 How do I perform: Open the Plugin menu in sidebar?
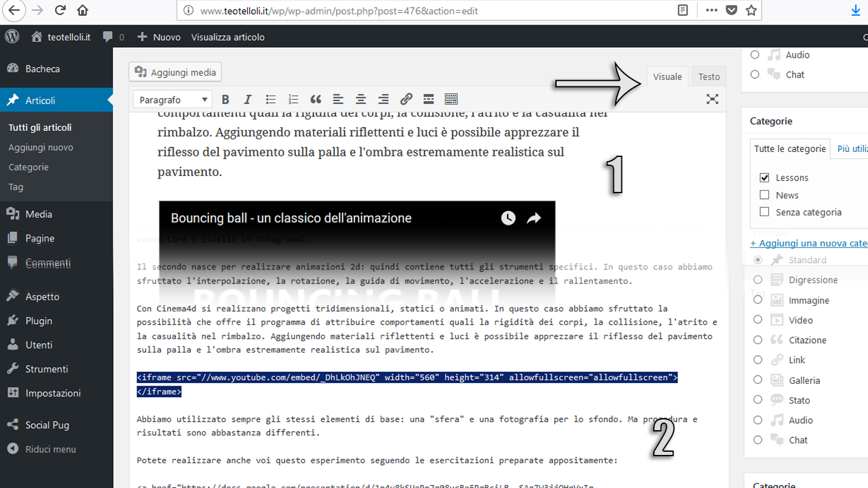pyautogui.click(x=39, y=321)
